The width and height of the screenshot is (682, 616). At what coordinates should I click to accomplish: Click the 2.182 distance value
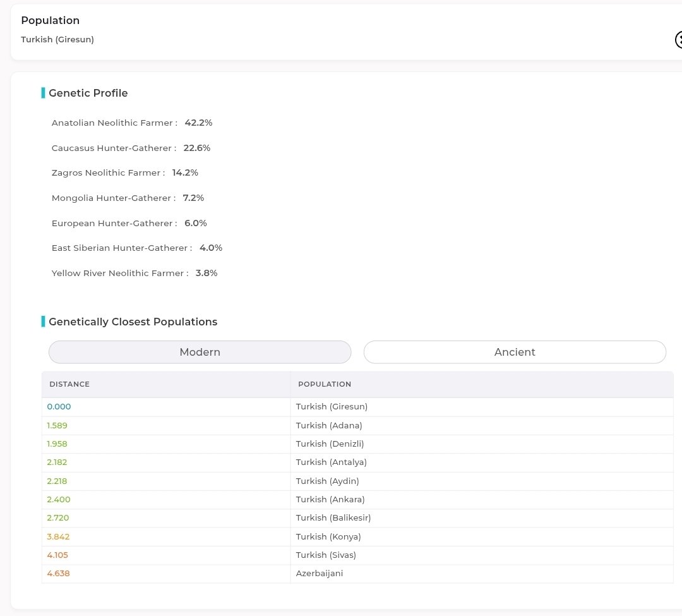tap(57, 462)
